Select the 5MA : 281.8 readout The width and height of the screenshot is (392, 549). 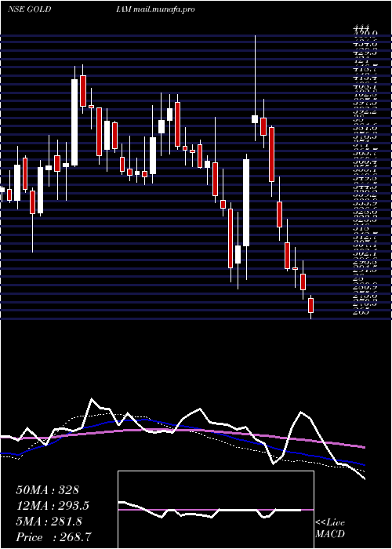click(x=49, y=522)
